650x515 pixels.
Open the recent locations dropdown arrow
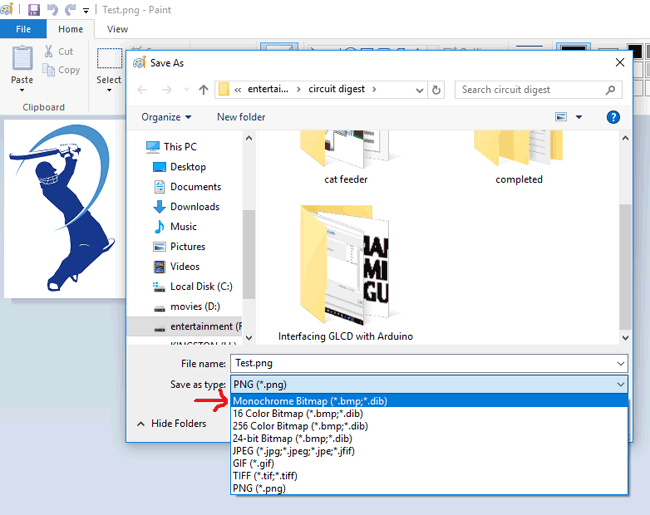coord(187,90)
